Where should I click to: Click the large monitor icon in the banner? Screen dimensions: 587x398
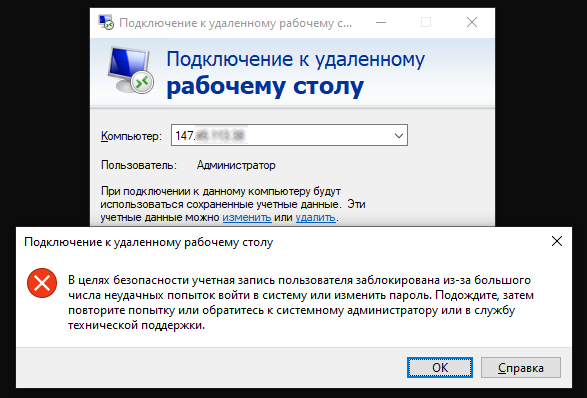[x=131, y=70]
